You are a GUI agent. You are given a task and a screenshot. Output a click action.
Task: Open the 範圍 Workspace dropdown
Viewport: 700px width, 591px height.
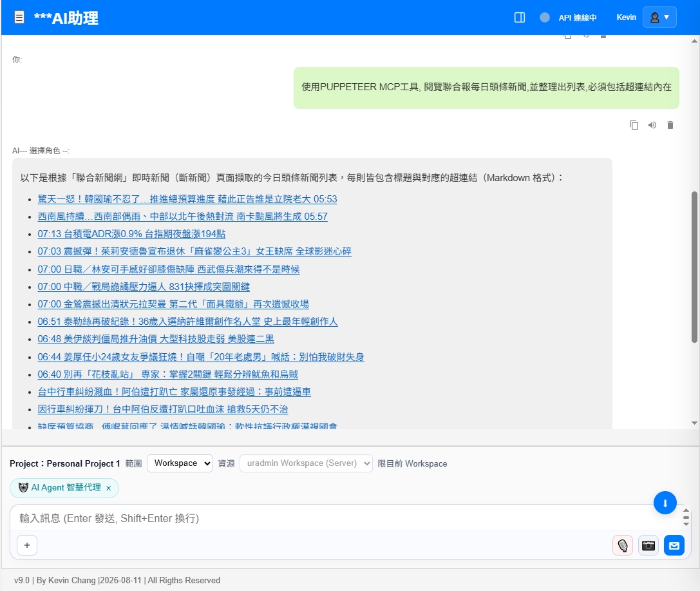click(180, 463)
